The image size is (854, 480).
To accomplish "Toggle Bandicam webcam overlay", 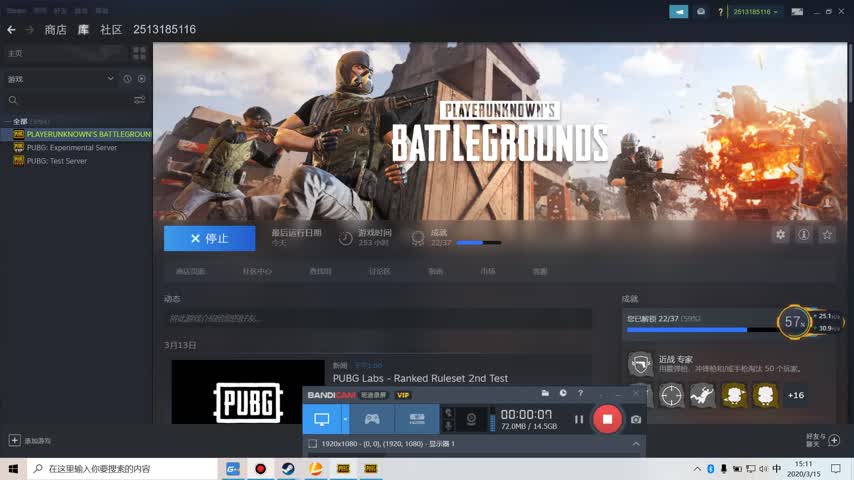I will [x=471, y=419].
